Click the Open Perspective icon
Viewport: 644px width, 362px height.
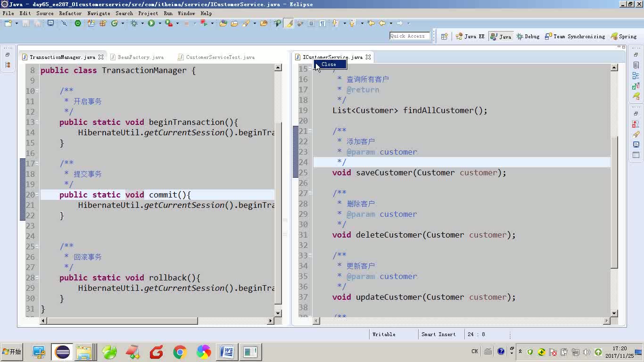tap(444, 36)
